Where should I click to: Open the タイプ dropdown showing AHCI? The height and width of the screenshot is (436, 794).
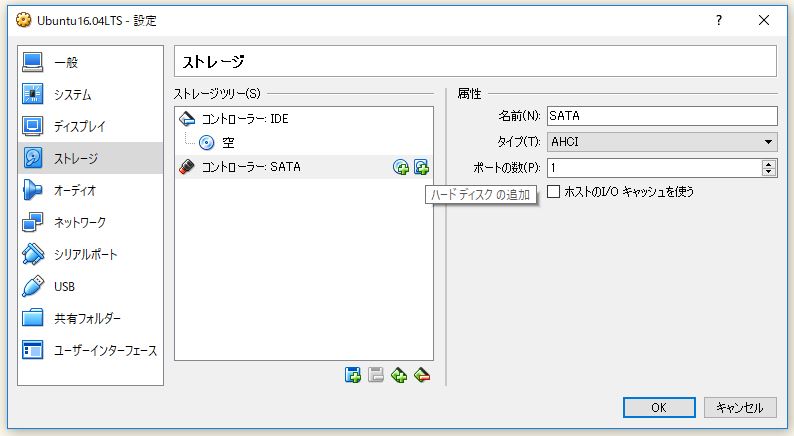[x=662, y=142]
